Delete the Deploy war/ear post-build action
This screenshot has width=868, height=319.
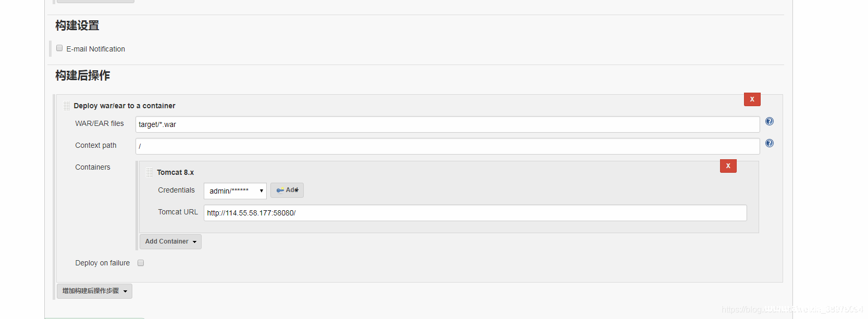coord(752,99)
